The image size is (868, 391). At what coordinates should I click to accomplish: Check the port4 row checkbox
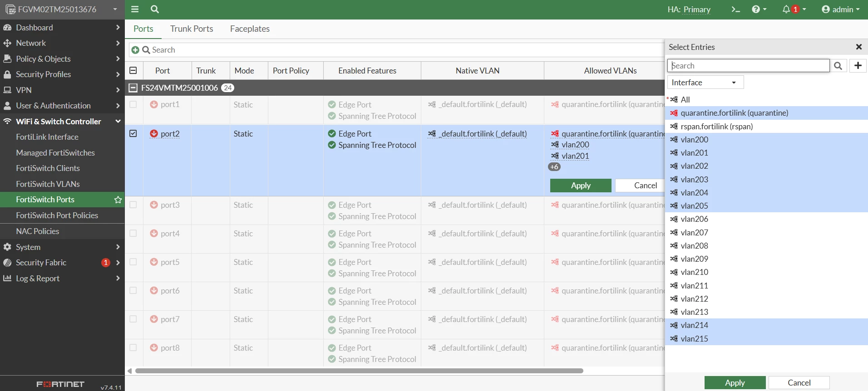[x=133, y=233]
